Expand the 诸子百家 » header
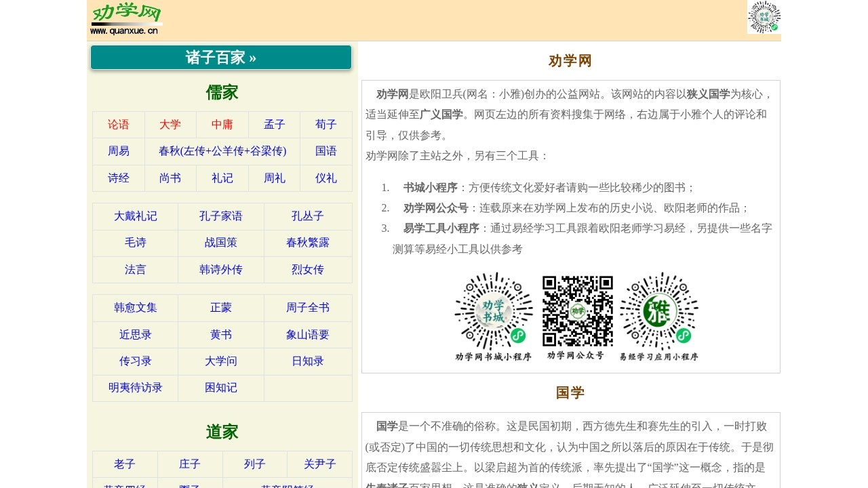The image size is (868, 488). tap(221, 58)
